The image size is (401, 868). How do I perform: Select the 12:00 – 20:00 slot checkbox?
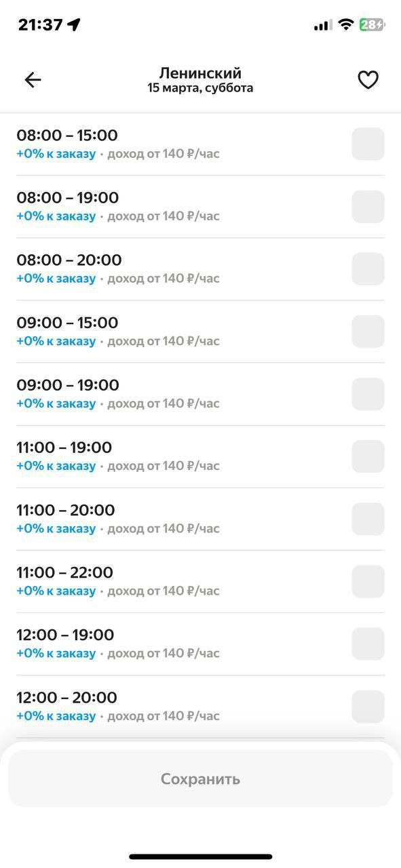(368, 706)
